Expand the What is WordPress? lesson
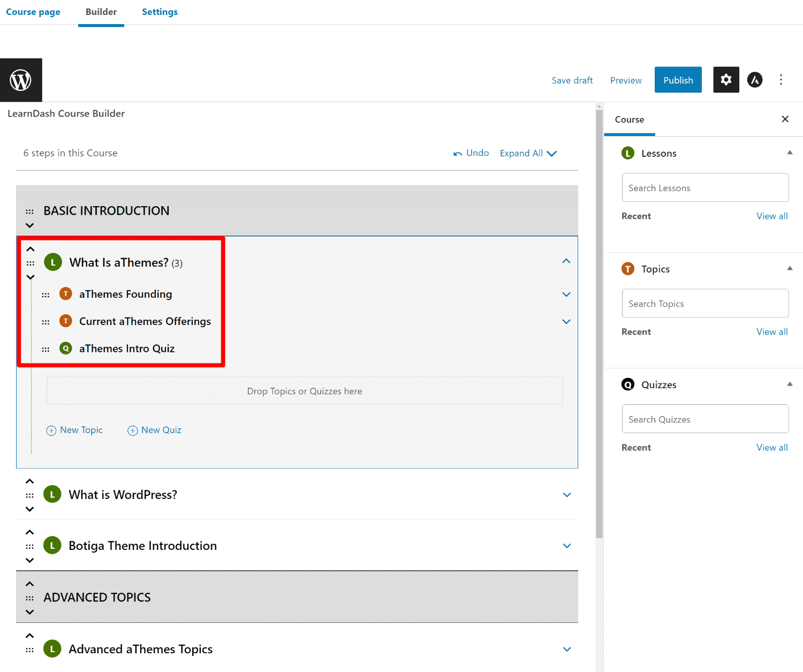Image resolution: width=803 pixels, height=672 pixels. coord(567,495)
